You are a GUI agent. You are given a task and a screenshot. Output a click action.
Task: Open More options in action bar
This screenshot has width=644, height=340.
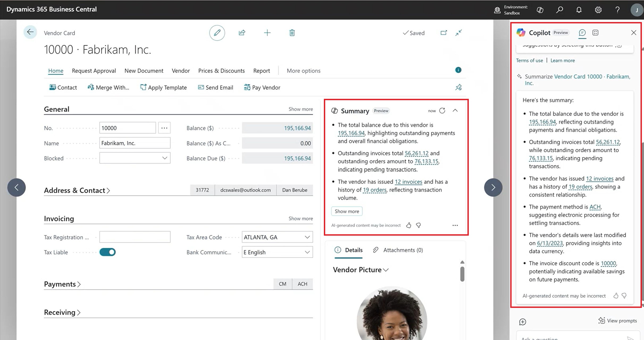tap(303, 71)
